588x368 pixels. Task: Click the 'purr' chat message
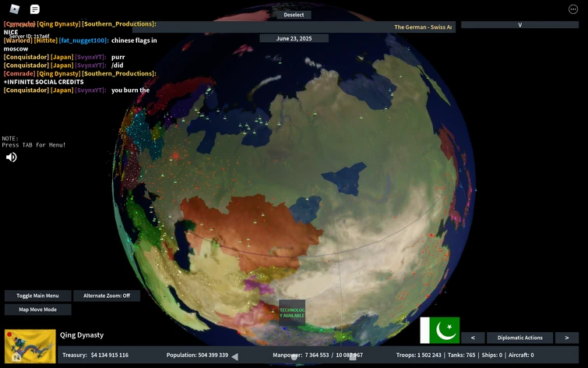(118, 57)
